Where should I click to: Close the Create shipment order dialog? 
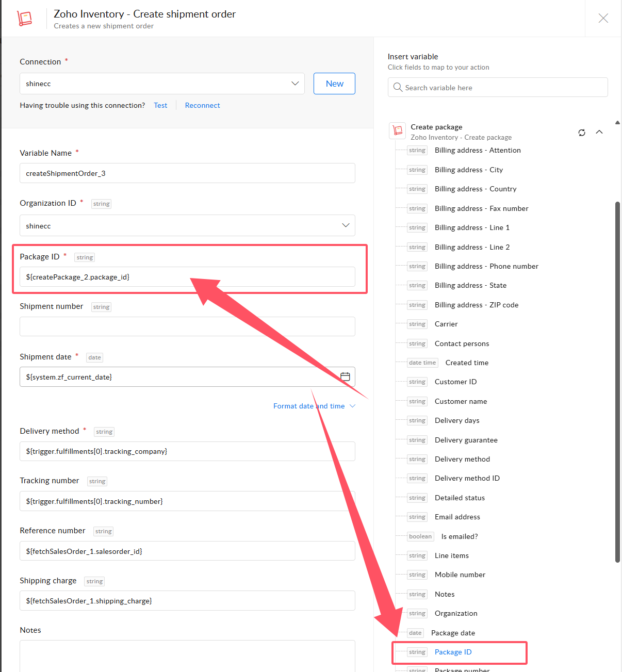(x=603, y=19)
